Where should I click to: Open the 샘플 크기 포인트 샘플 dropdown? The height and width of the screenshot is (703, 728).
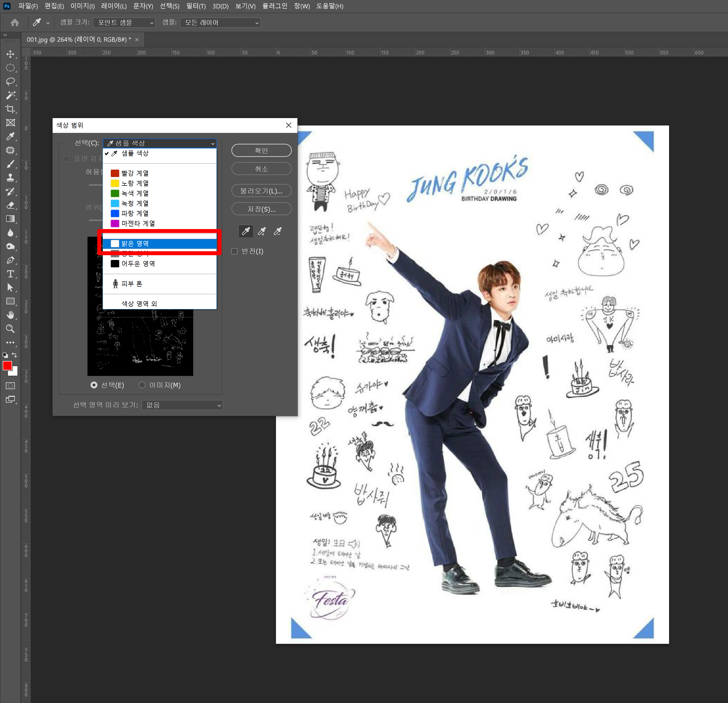point(124,23)
